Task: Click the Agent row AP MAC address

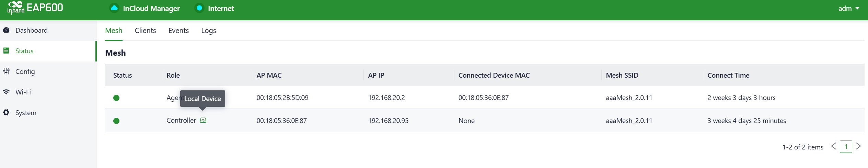Action: tap(282, 98)
